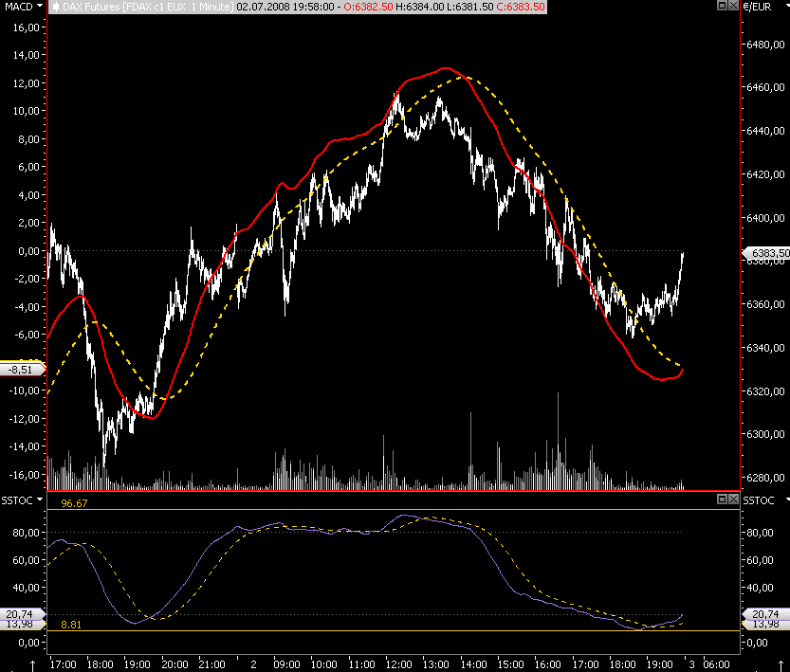Open the right SSTOC dropdown arrow
790x672 pixels.
coord(787,499)
